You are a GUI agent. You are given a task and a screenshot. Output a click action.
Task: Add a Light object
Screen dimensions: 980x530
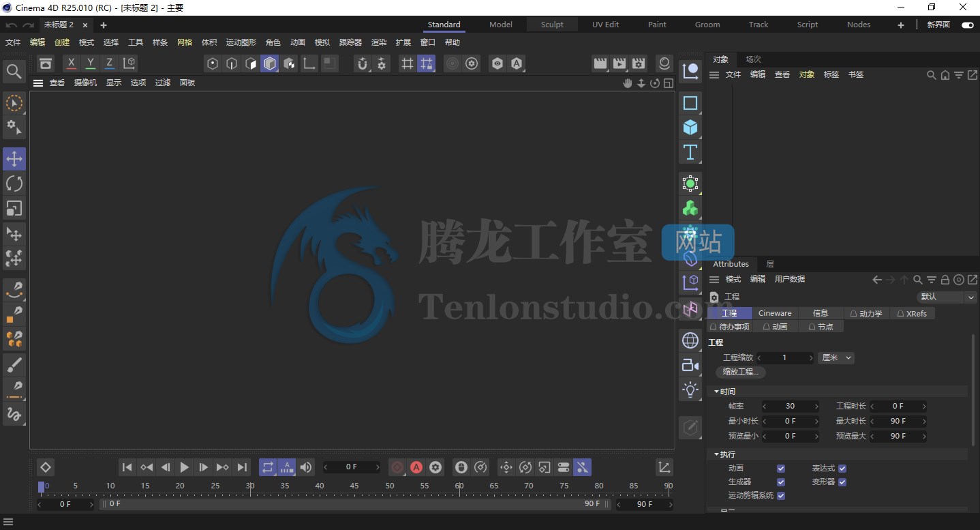[x=690, y=389]
